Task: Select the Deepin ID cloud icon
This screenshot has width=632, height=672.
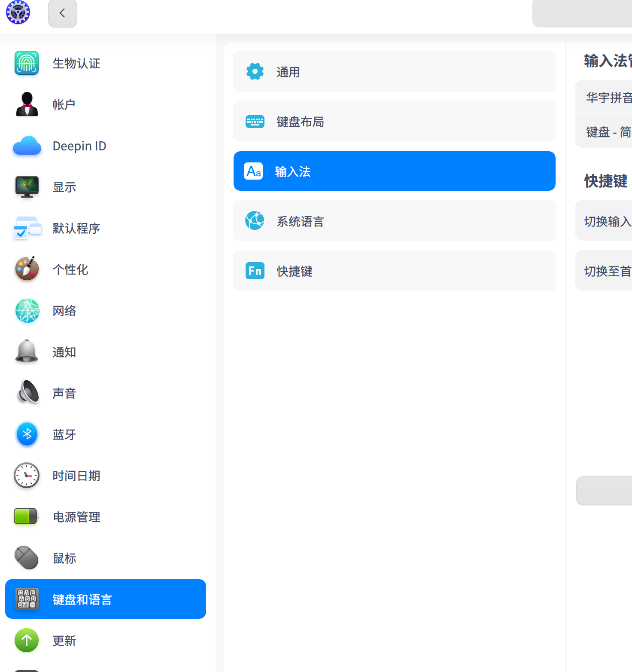Action: [x=27, y=146]
